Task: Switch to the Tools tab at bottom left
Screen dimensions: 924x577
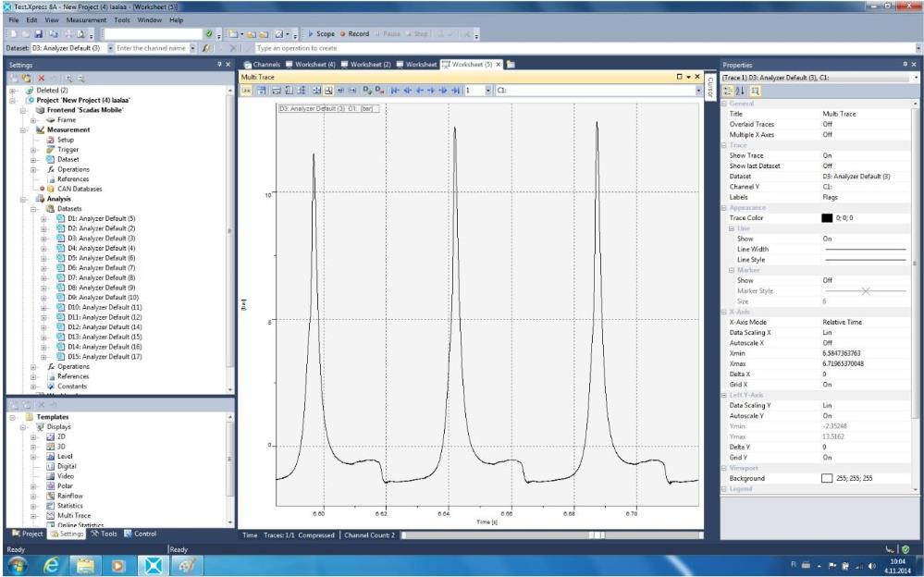Action: [104, 534]
